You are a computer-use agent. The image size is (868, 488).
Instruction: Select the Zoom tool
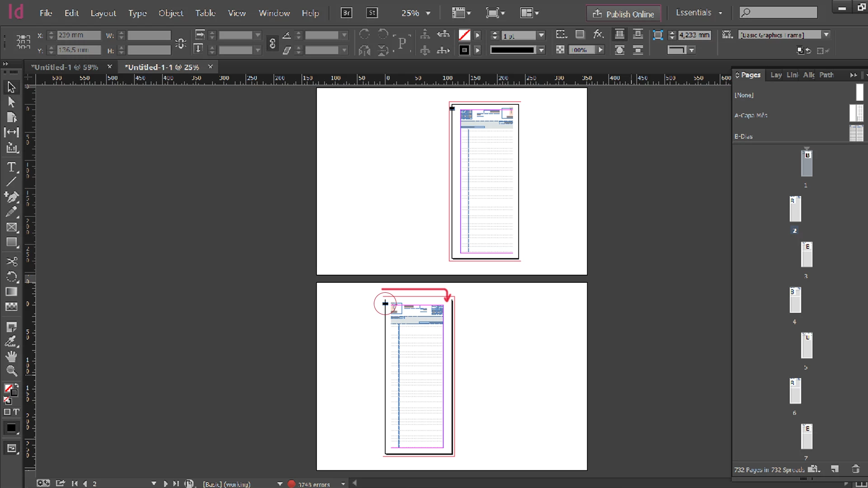tap(11, 371)
